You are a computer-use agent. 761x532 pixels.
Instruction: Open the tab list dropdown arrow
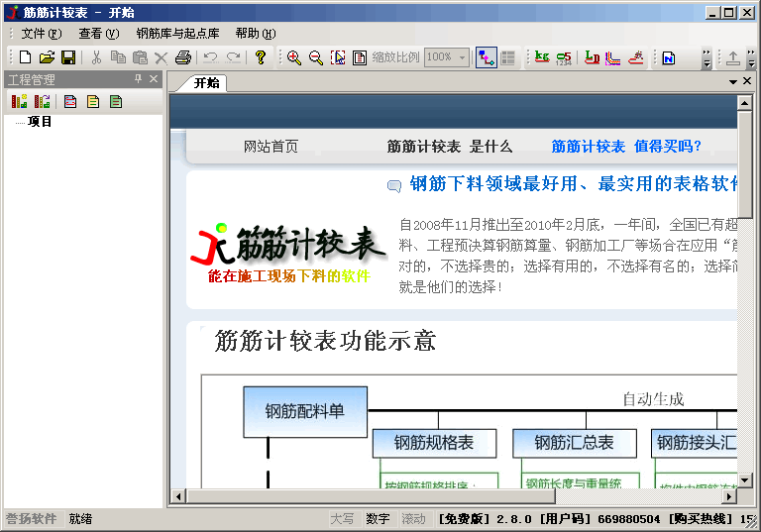[x=733, y=81]
